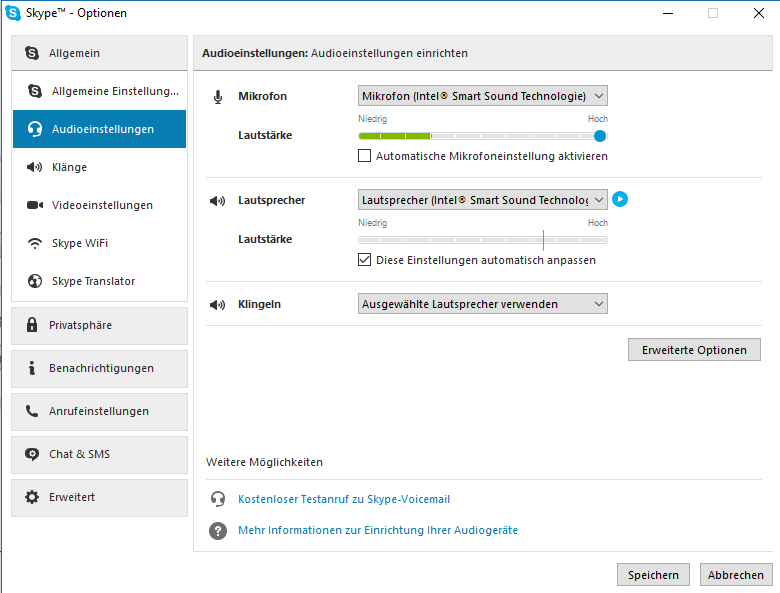This screenshot has width=780, height=593.
Task: Uncheck Diese Einstellungen automatisch anpassen
Action: [365, 260]
